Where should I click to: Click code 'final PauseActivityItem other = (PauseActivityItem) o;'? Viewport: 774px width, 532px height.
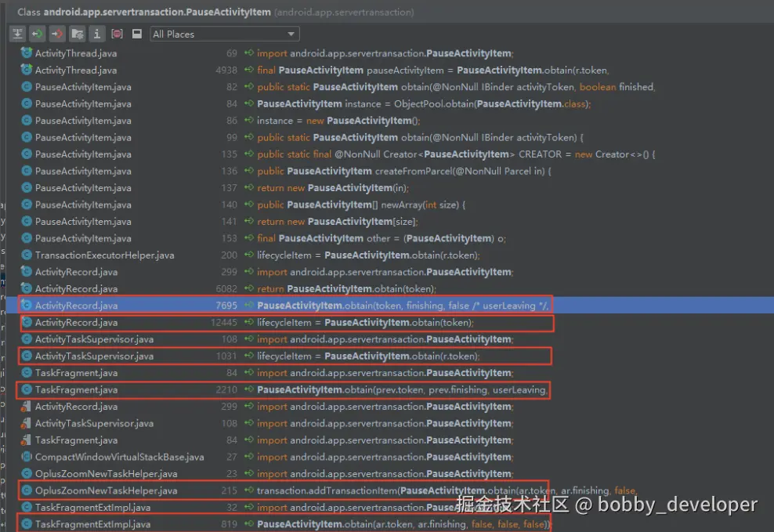381,238
